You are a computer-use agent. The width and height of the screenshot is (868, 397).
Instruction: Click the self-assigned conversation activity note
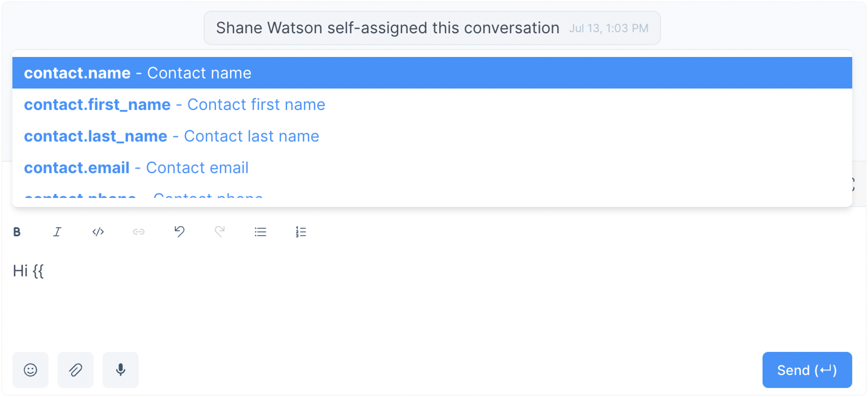[432, 28]
